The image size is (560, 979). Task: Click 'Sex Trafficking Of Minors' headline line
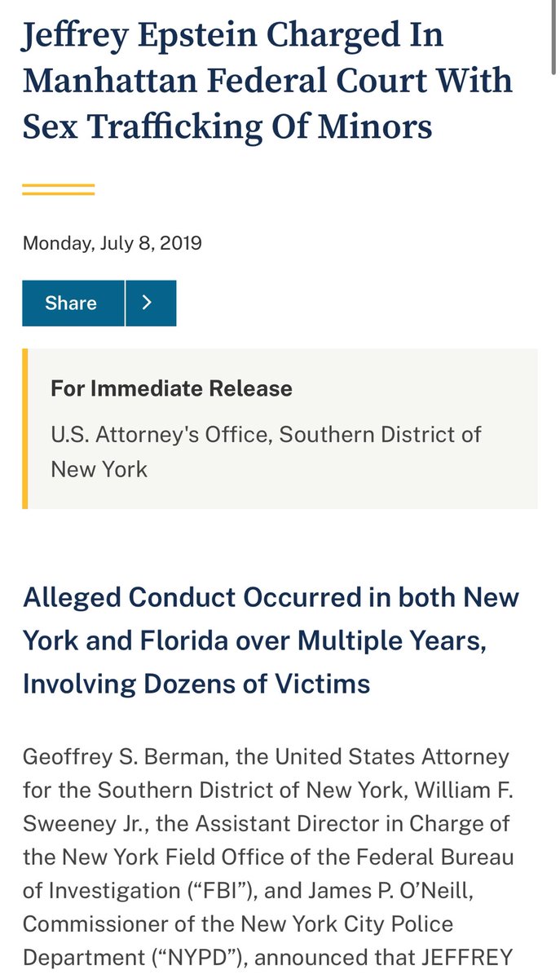click(x=227, y=126)
